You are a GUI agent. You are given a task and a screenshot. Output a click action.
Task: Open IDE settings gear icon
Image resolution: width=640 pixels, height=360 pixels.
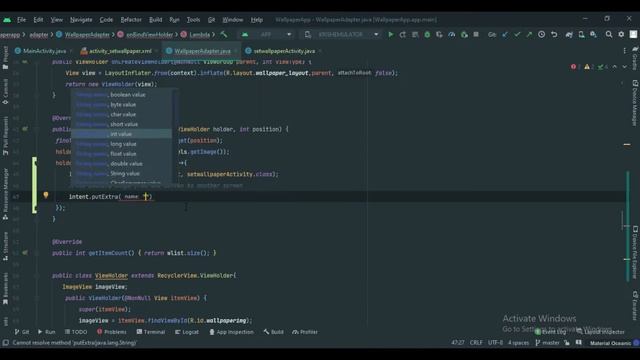[x=621, y=35]
